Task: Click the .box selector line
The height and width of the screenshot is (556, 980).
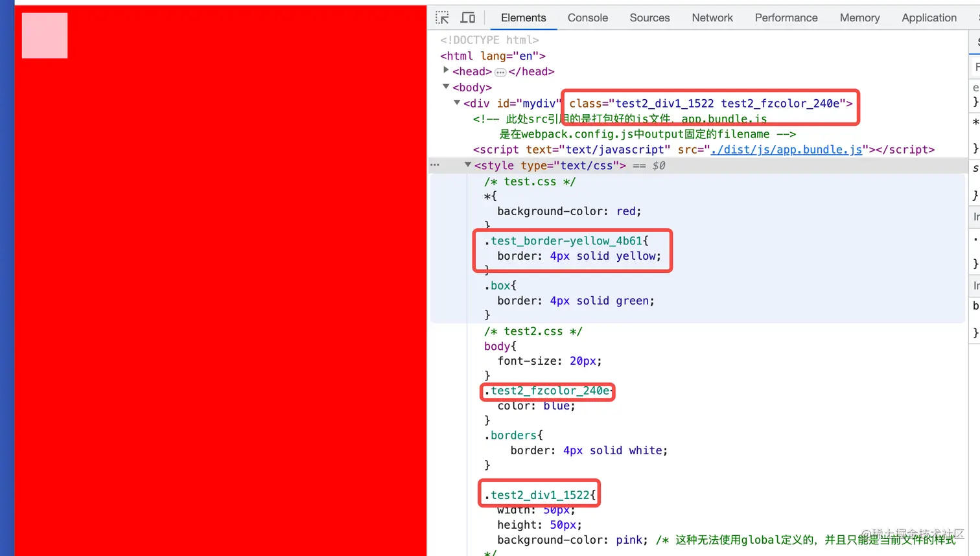Action: coord(500,286)
